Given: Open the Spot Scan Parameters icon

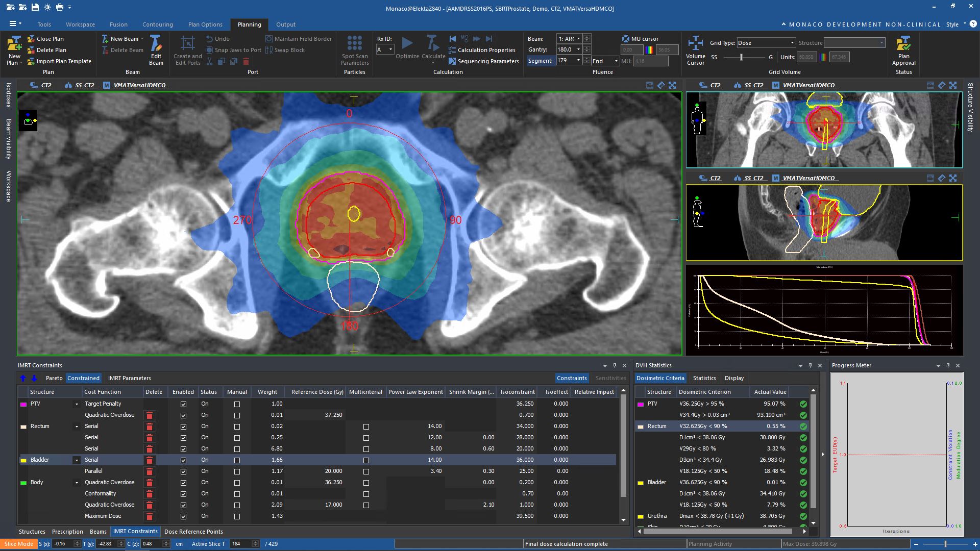Looking at the screenshot, I should click(x=355, y=43).
